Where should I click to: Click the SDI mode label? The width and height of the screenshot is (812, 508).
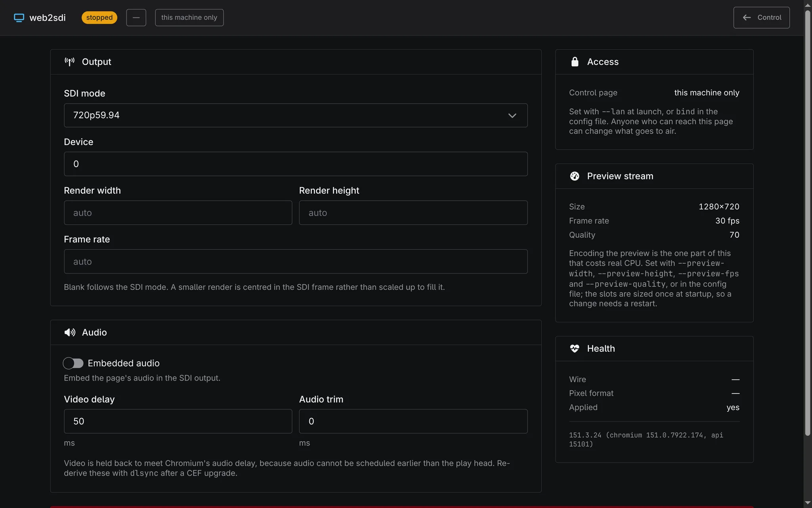(84, 93)
